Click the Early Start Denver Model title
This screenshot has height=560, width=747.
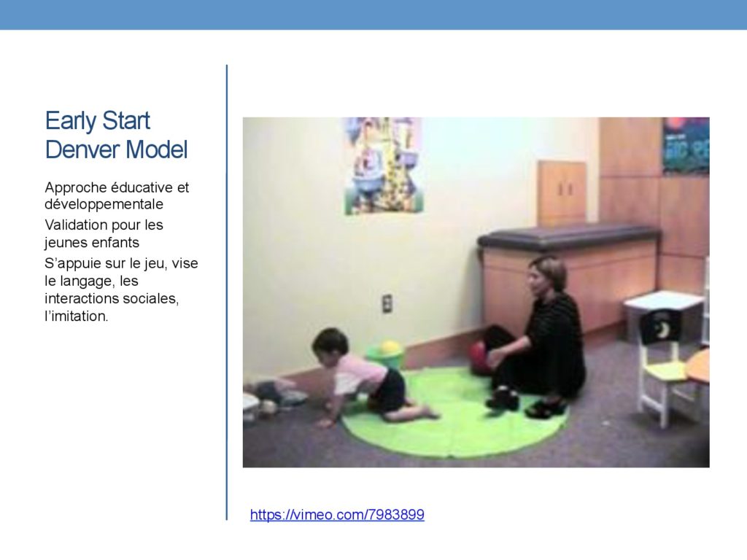tap(116, 135)
